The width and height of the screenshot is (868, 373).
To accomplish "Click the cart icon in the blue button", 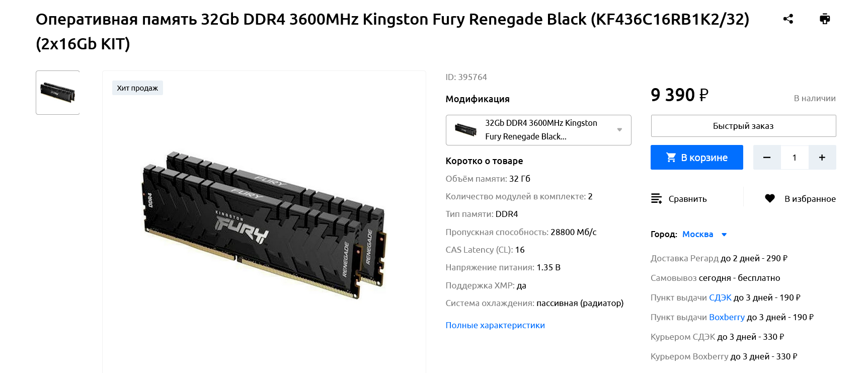I will click(x=671, y=158).
